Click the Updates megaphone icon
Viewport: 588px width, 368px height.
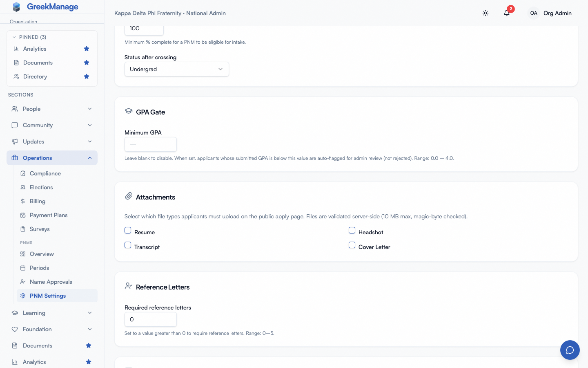[15, 141]
